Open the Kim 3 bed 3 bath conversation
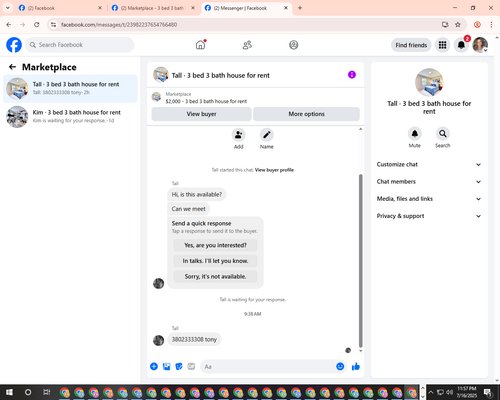The width and height of the screenshot is (500, 400). tap(70, 116)
